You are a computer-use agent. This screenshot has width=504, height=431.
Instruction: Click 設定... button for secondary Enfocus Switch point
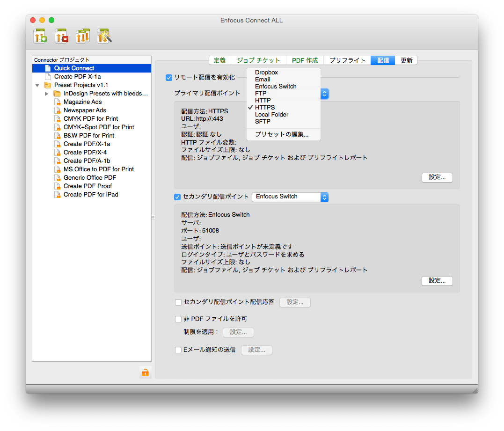tap(437, 281)
